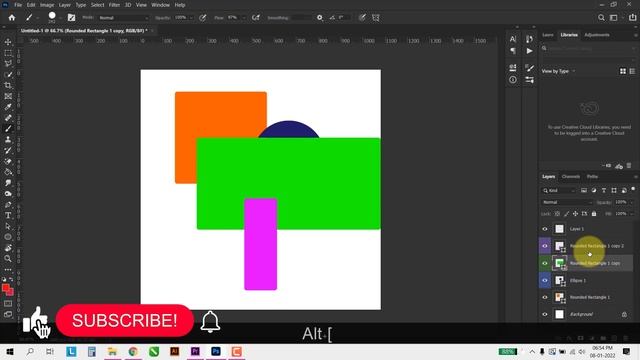Select the Path Selection tool

click(x=8, y=226)
